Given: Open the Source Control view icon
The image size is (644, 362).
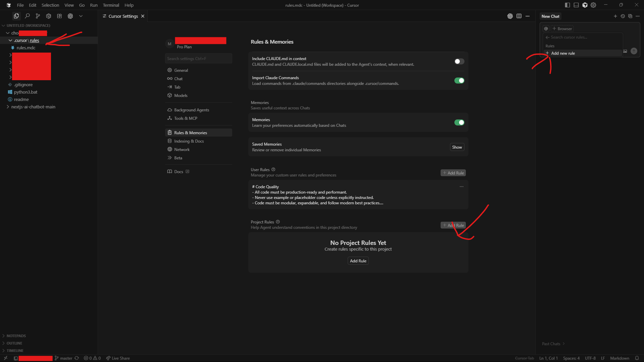Looking at the screenshot, I should coord(38,16).
